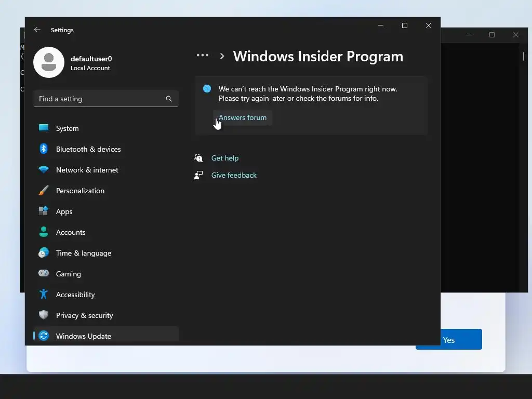The height and width of the screenshot is (399, 532).
Task: Click the back arrow in Settings
Action: coord(37,30)
